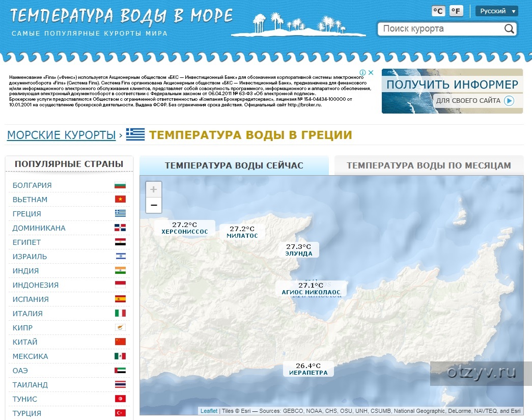Click the search magnifier icon
532x420 pixels.
click(x=509, y=29)
